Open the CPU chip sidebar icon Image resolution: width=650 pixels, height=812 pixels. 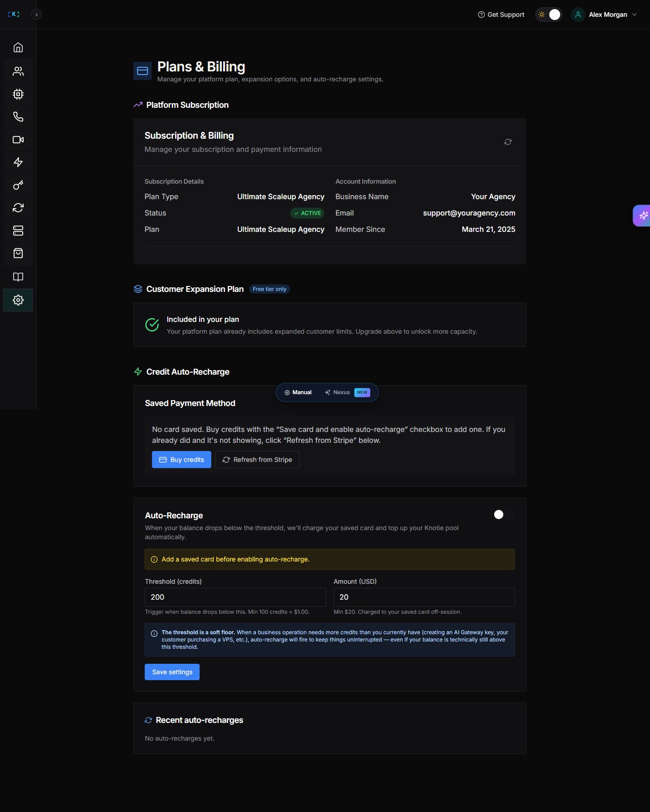tap(18, 94)
